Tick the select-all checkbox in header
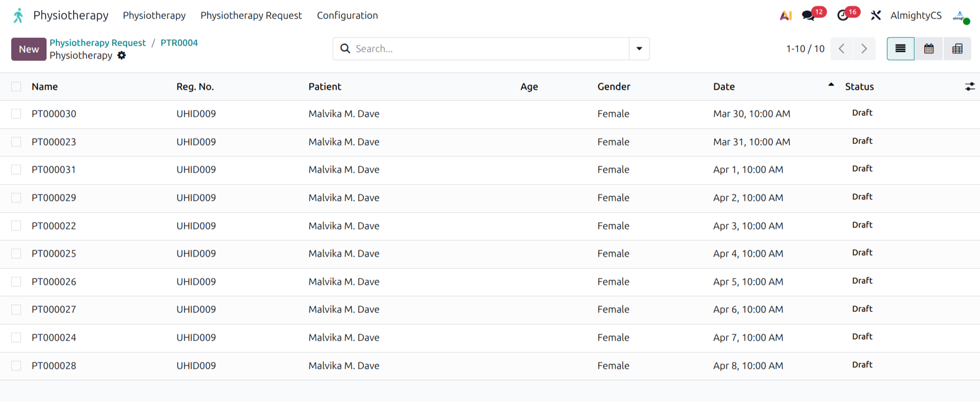This screenshot has width=980, height=402. [16, 87]
